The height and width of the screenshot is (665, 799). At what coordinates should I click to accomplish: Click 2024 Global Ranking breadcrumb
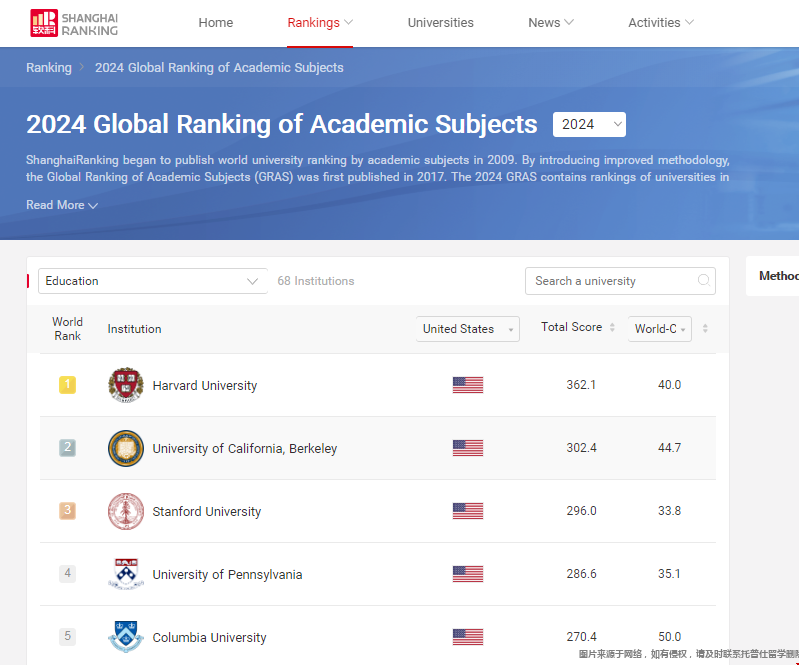(x=219, y=68)
